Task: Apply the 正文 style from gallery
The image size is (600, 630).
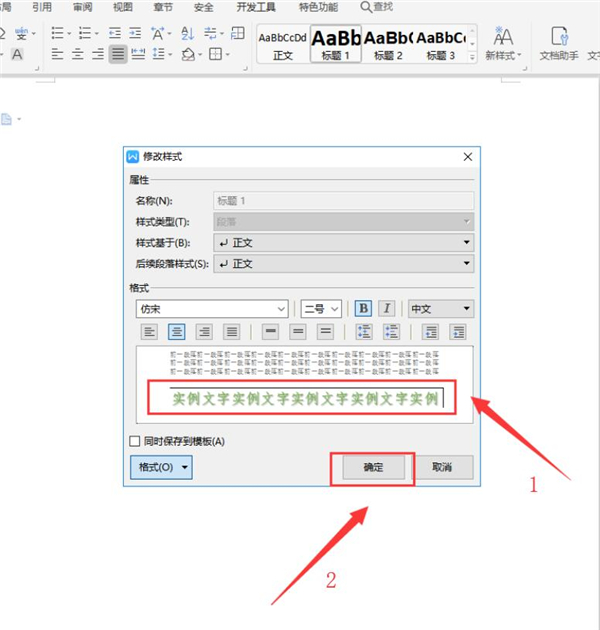Action: (283, 43)
